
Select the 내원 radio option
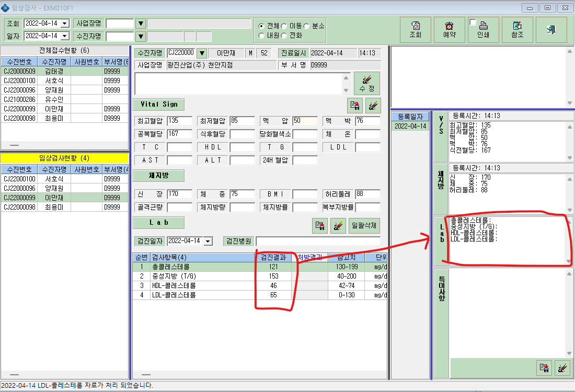tap(261, 36)
